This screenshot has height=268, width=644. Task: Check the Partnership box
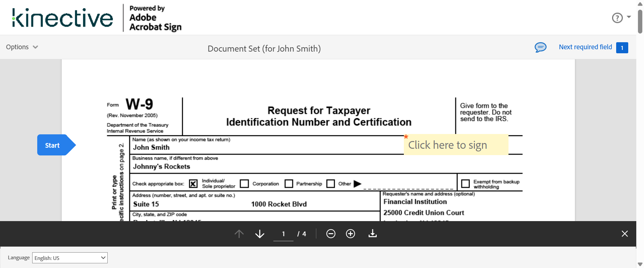point(289,184)
